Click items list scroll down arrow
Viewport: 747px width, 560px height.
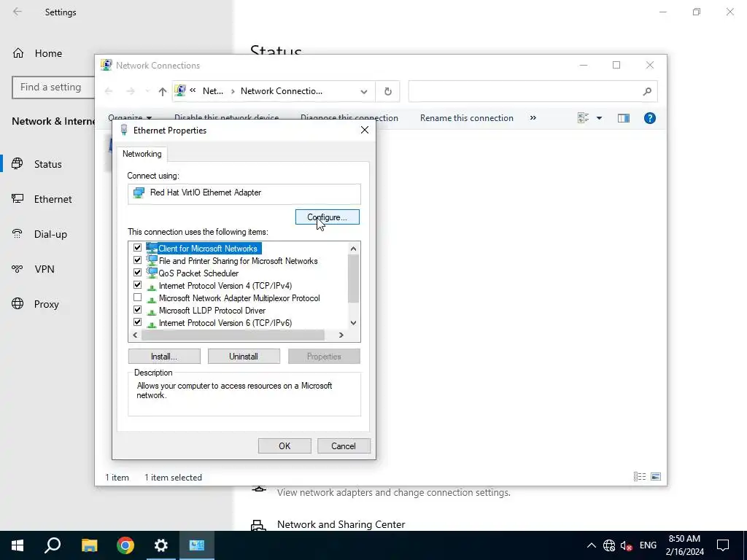[353, 323]
